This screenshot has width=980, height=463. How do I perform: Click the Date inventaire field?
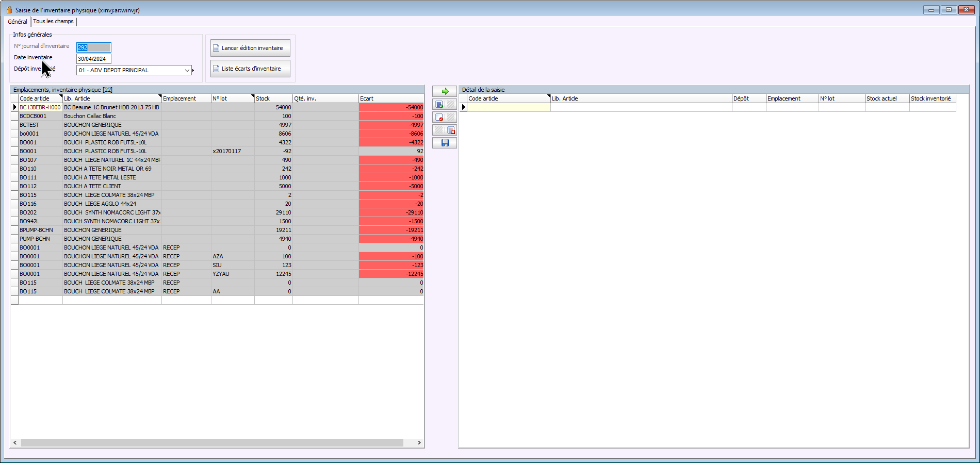click(x=93, y=59)
